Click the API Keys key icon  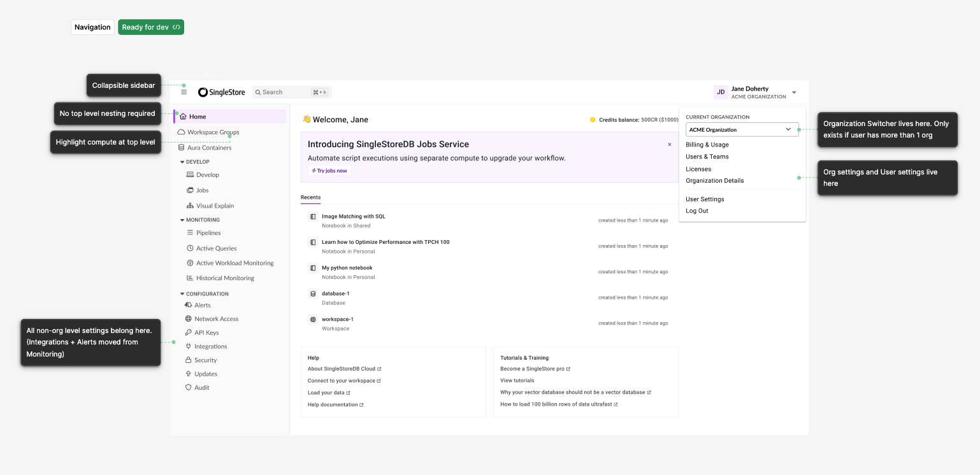click(x=188, y=332)
